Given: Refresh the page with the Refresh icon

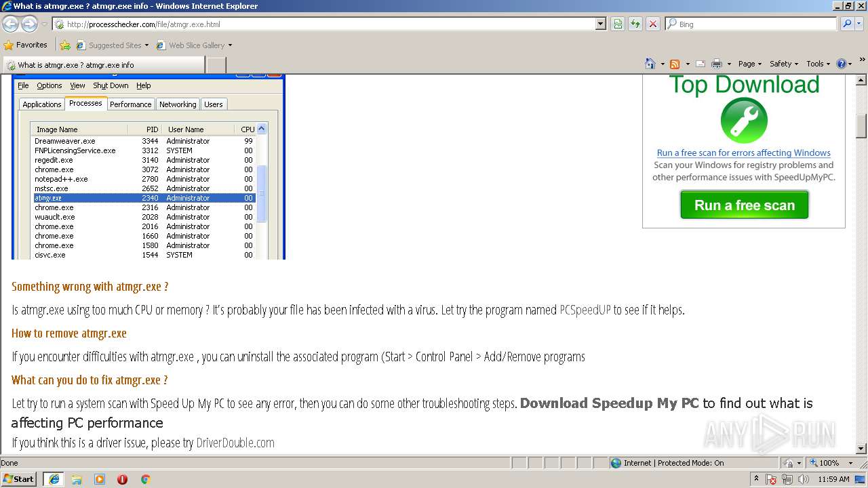Looking at the screenshot, I should coord(635,24).
